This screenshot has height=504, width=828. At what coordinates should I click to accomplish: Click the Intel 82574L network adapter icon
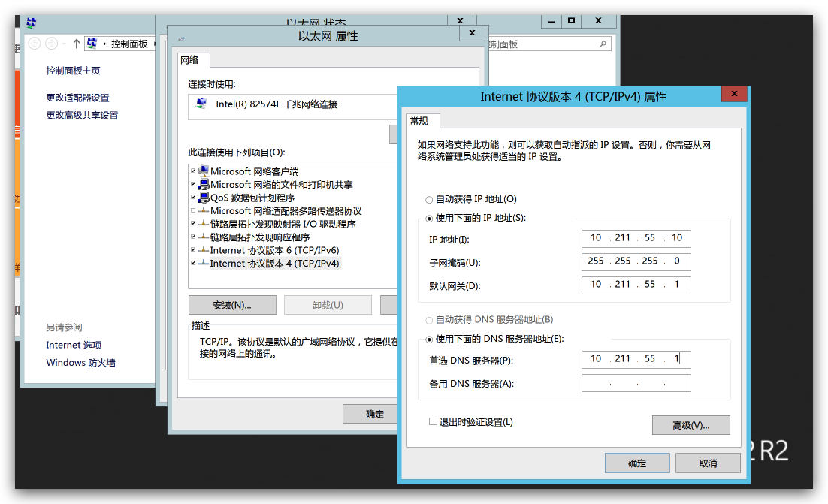coord(201,104)
